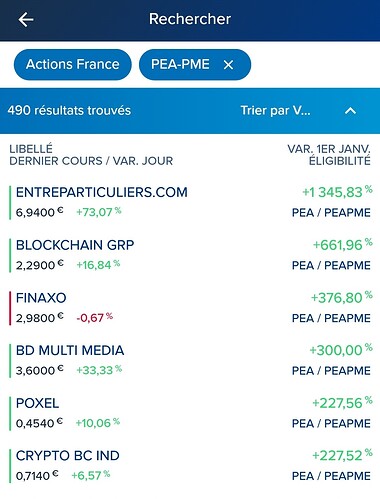
Task: Open the Trier par V... sort dropdown
Action: pyautogui.click(x=275, y=111)
